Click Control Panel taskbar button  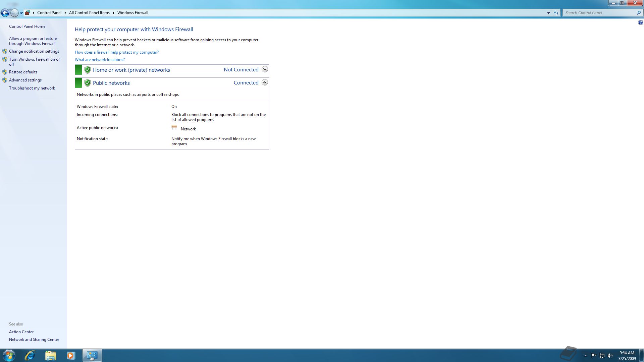tap(92, 355)
